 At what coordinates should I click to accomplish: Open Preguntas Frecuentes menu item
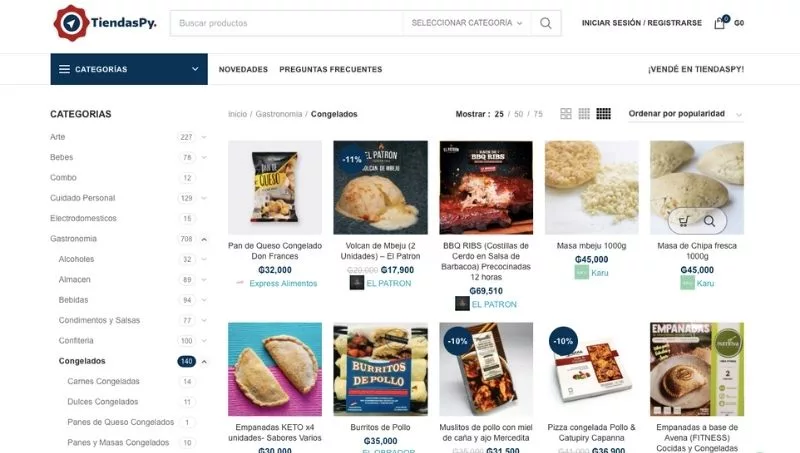(x=331, y=69)
